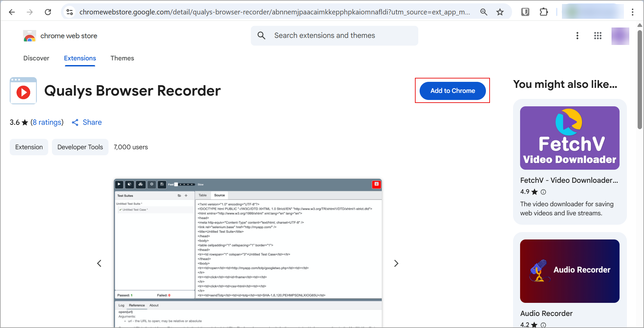Click the Qualys Browser Recorder icon
This screenshot has width=644, height=328.
click(23, 91)
